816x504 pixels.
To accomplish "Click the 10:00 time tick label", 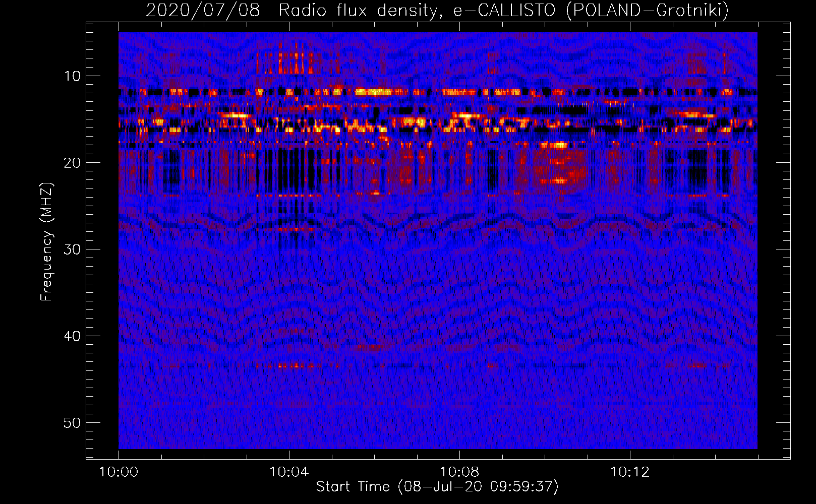I will click(x=119, y=472).
